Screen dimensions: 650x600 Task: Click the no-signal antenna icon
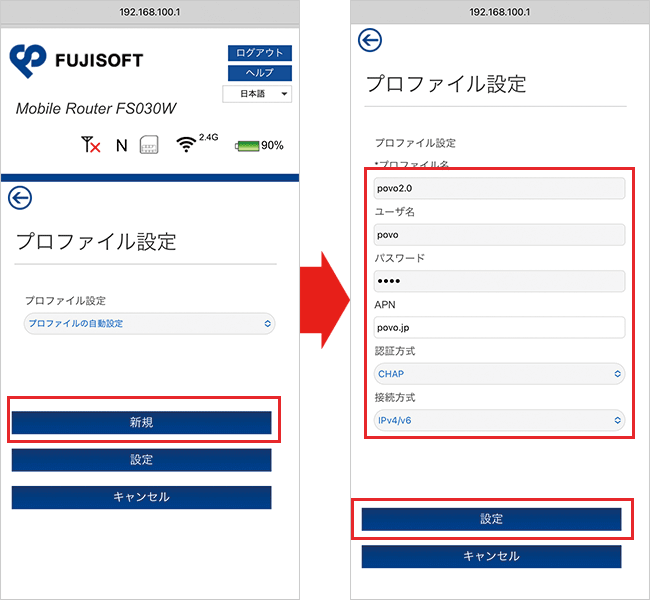tap(90, 145)
